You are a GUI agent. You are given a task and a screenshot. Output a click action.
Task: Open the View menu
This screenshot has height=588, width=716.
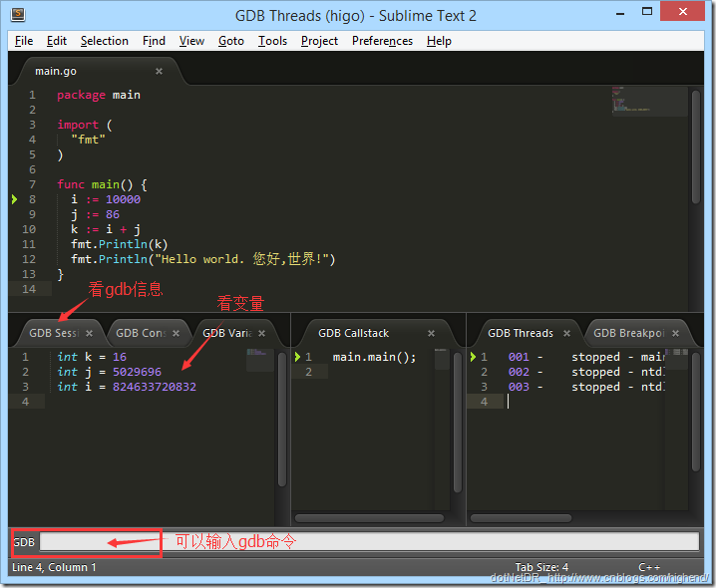191,41
